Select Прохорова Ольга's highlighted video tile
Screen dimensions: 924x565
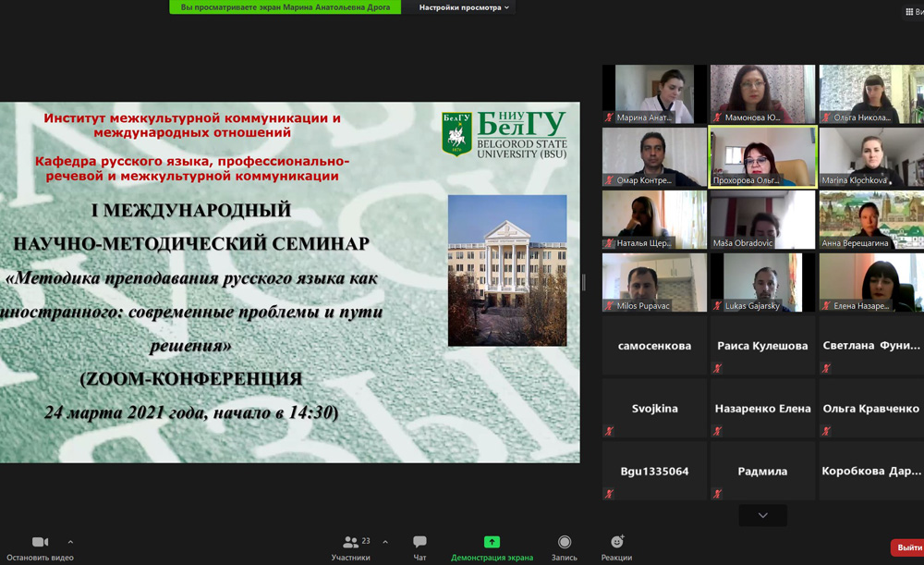point(762,156)
